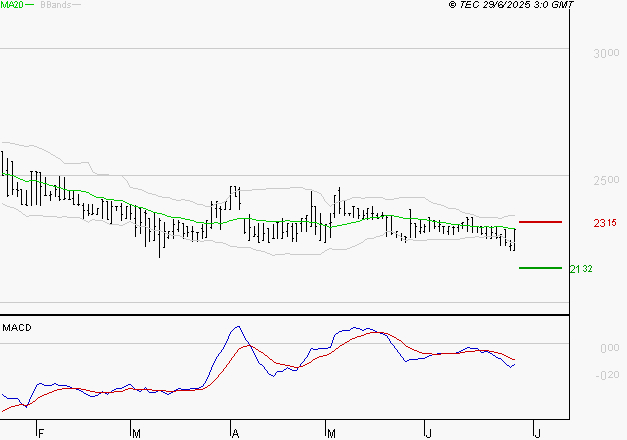Select the first M marker after F
This screenshot has width=627, height=440.
pos(136,433)
